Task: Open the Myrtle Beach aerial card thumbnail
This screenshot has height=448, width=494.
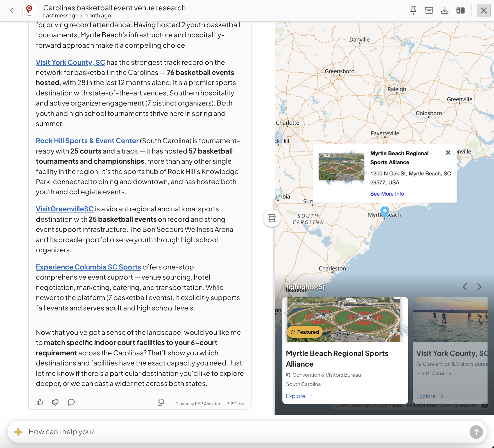Action: (x=345, y=320)
